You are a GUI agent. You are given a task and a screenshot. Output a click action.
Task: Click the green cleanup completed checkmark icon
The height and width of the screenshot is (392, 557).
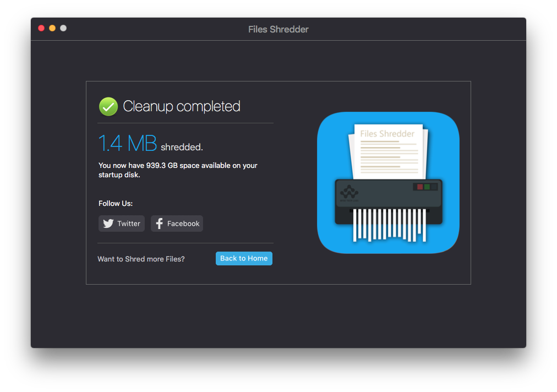click(x=108, y=107)
